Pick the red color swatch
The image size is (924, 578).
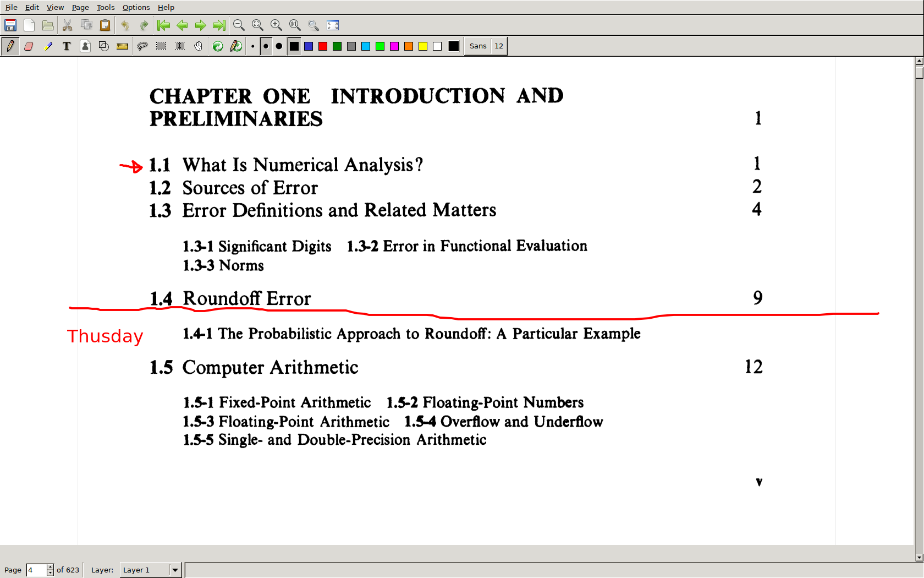click(323, 46)
